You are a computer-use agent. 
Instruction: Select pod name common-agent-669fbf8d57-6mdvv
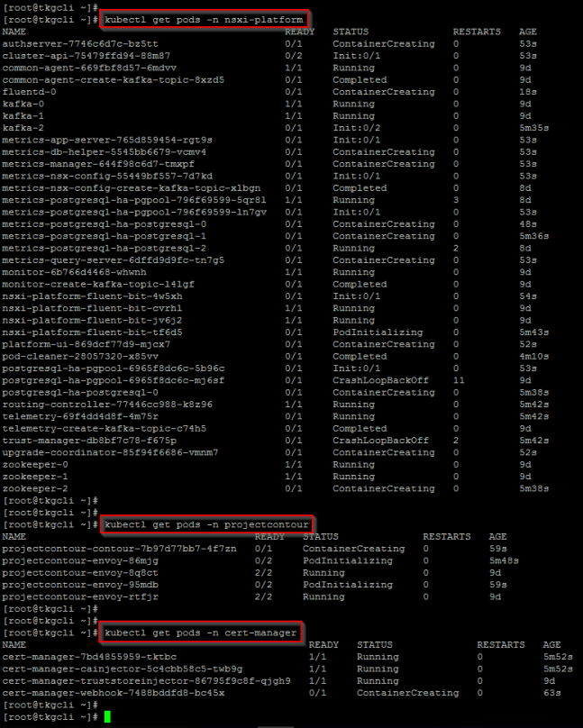point(89,68)
